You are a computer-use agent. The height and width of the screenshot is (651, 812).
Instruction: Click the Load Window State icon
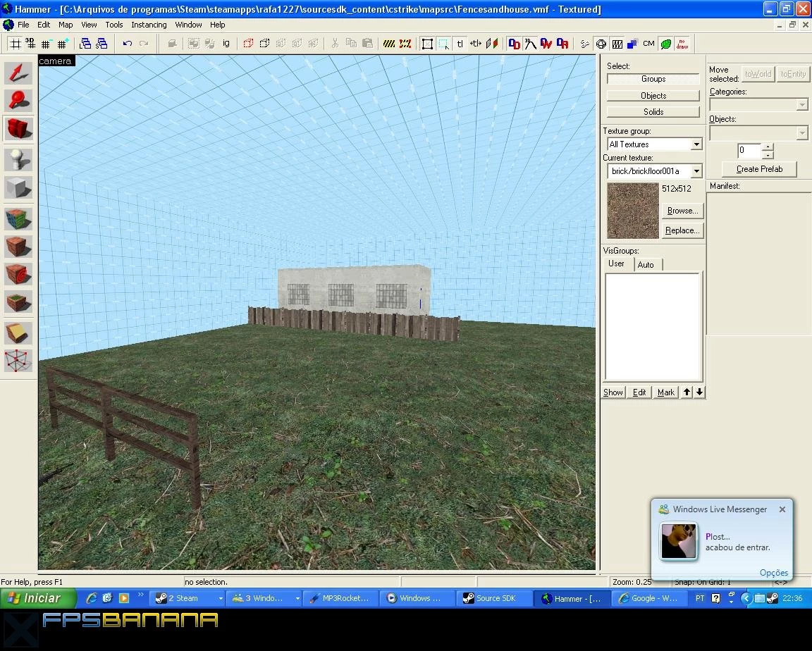[x=85, y=44]
